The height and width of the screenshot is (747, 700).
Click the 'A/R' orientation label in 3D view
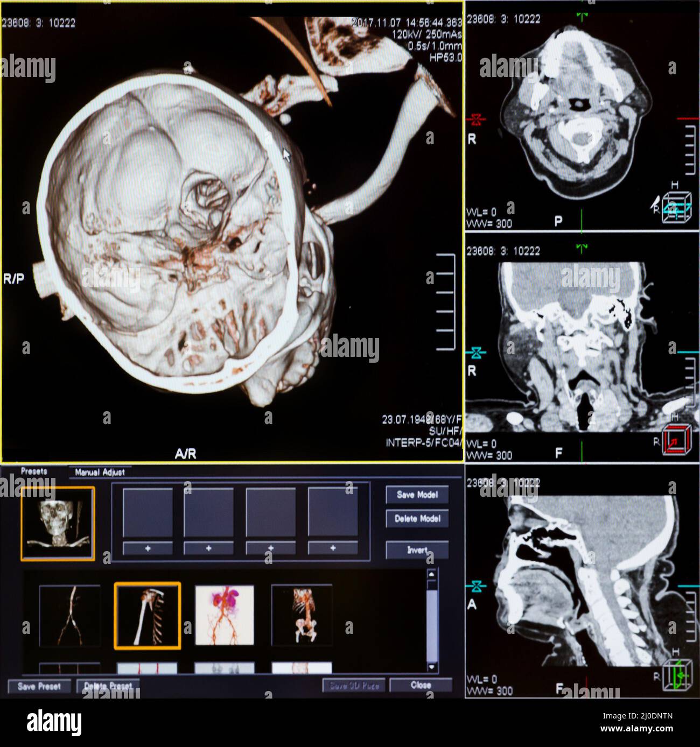(x=186, y=454)
